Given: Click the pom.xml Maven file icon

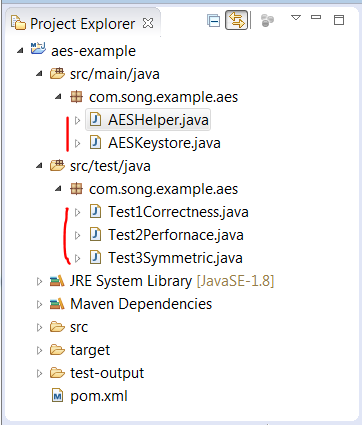Looking at the screenshot, I should [x=57, y=396].
